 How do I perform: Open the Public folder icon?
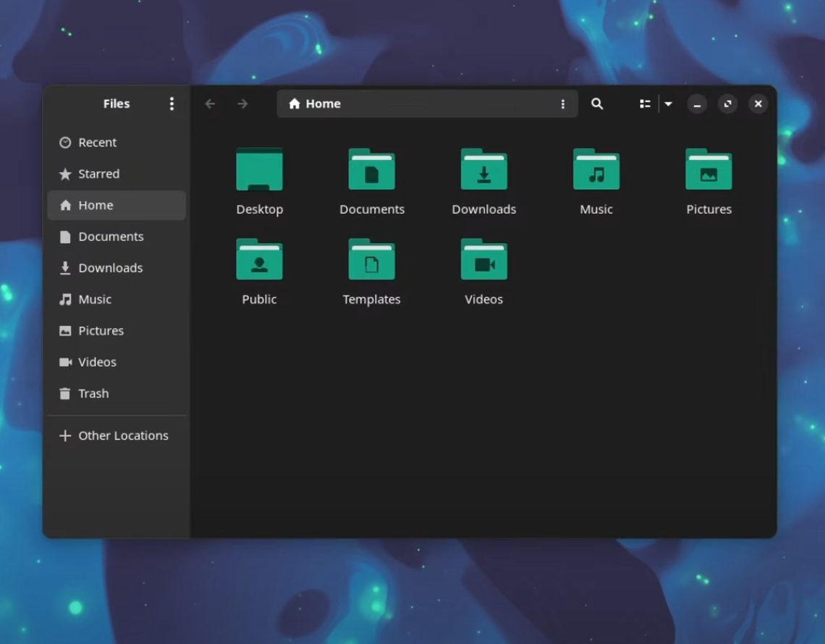pos(259,260)
